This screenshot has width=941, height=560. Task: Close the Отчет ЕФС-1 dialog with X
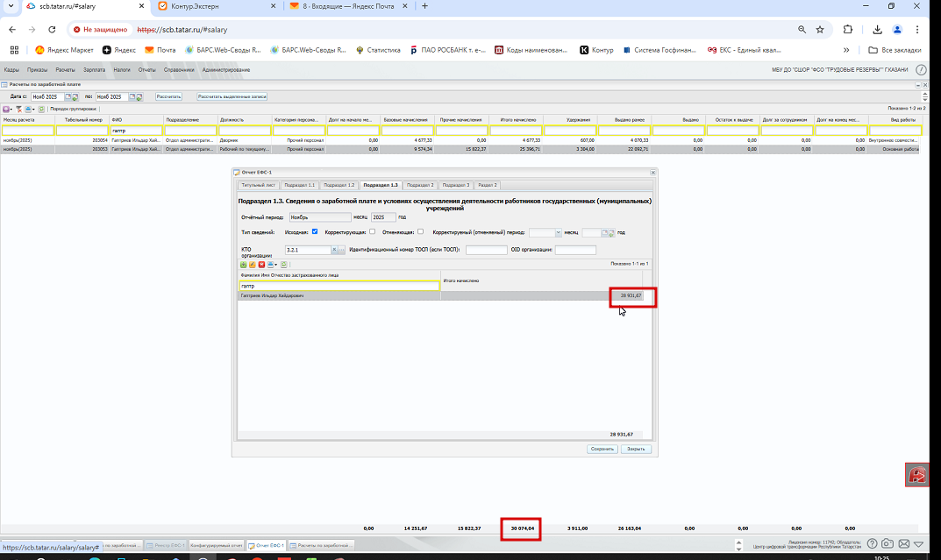click(653, 173)
